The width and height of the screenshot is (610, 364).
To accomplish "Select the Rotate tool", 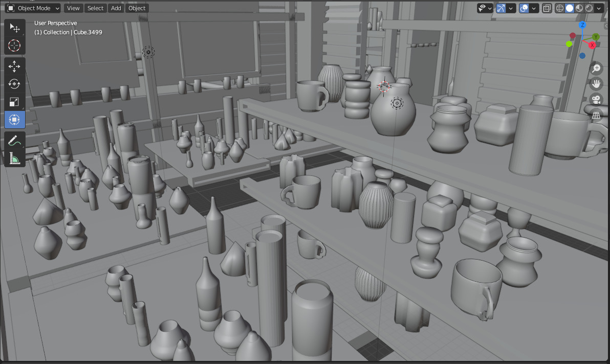I will pos(14,84).
